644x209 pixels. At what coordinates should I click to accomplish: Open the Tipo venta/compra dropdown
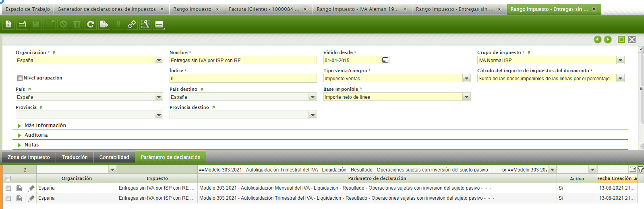pos(466,78)
